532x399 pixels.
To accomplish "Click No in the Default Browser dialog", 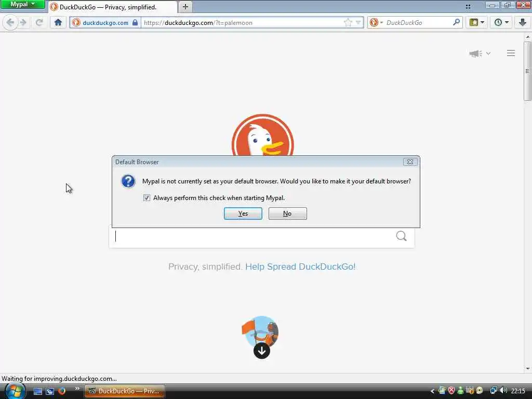I will pos(287,214).
